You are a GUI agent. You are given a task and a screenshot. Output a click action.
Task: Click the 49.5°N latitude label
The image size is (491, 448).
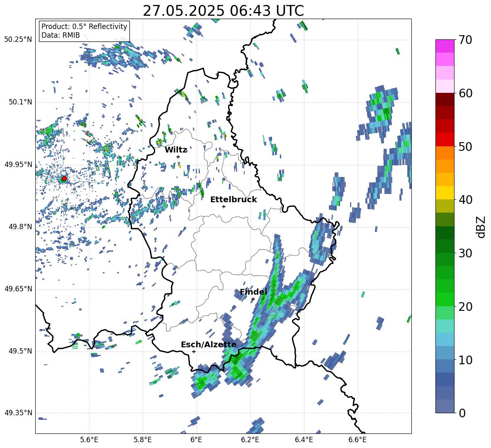click(20, 351)
